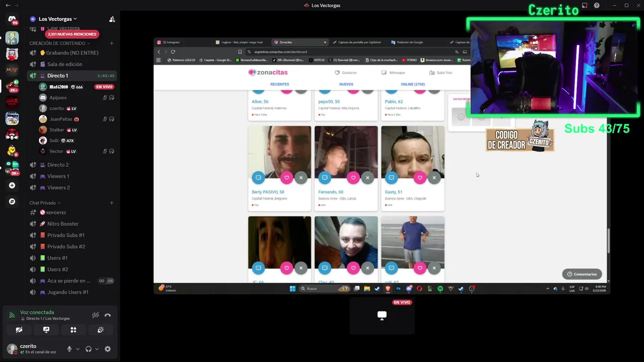644x362 pixels.
Task: Open Discord direct messages home icon
Action: pos(12,19)
